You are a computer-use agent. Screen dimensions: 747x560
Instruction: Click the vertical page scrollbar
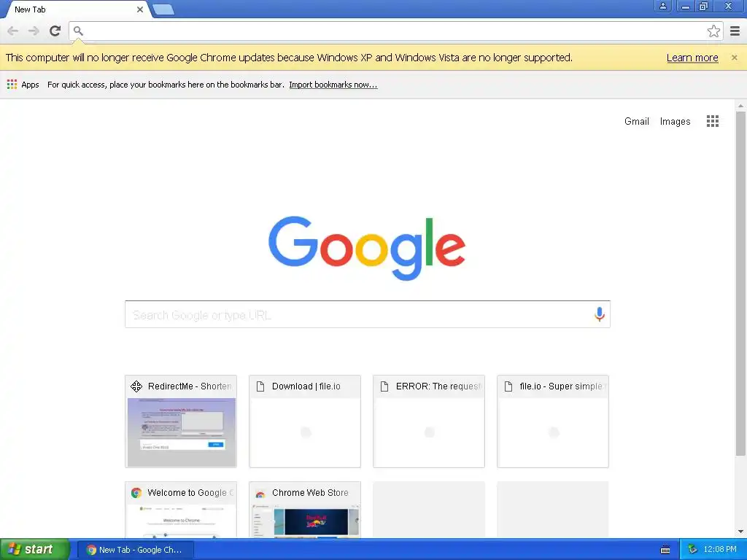tap(740, 284)
